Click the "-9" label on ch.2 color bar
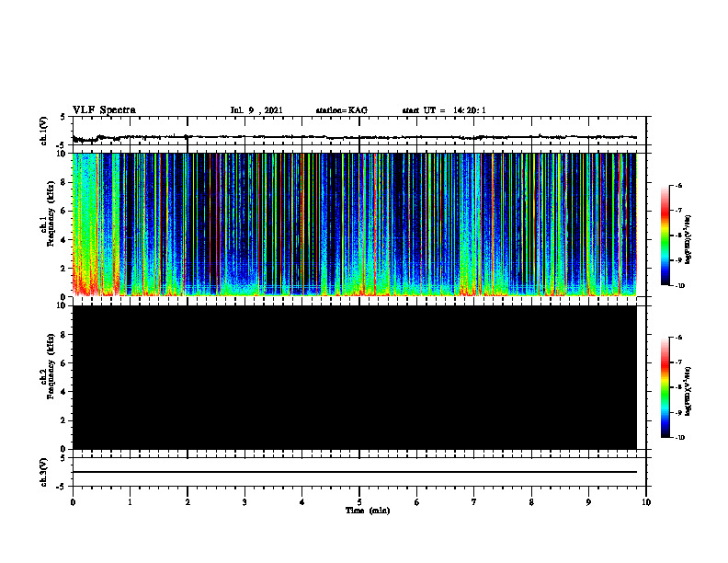This screenshot has height=563, width=728. point(678,412)
